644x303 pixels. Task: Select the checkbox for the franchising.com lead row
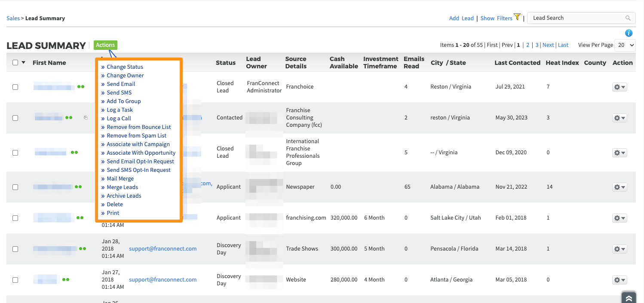[15, 218]
